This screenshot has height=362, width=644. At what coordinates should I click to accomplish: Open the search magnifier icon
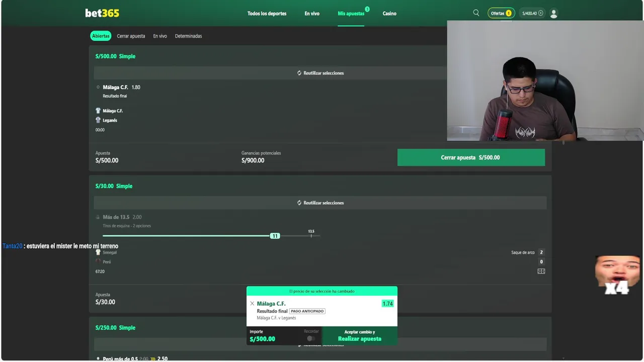click(476, 13)
